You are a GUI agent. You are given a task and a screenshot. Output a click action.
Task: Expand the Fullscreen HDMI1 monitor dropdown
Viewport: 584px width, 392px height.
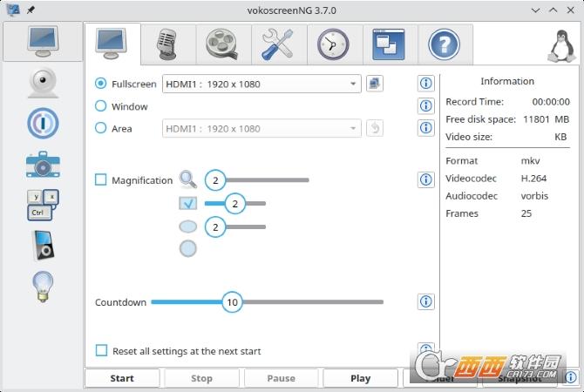[x=261, y=84]
